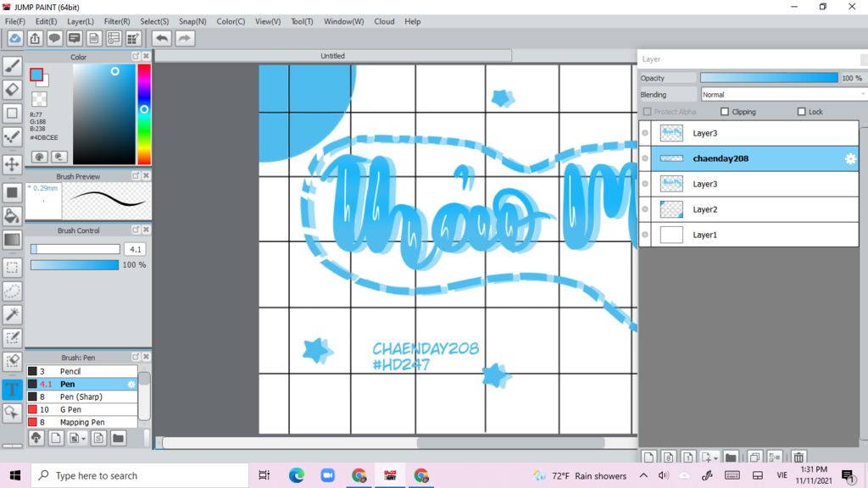The height and width of the screenshot is (488, 868).
Task: Select the Text tool
Action: [12, 389]
